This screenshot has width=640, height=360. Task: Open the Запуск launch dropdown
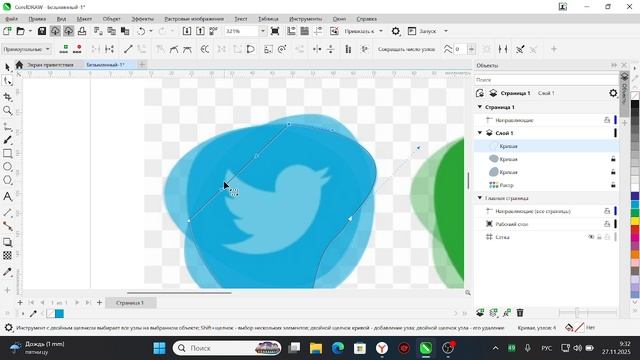click(x=446, y=31)
